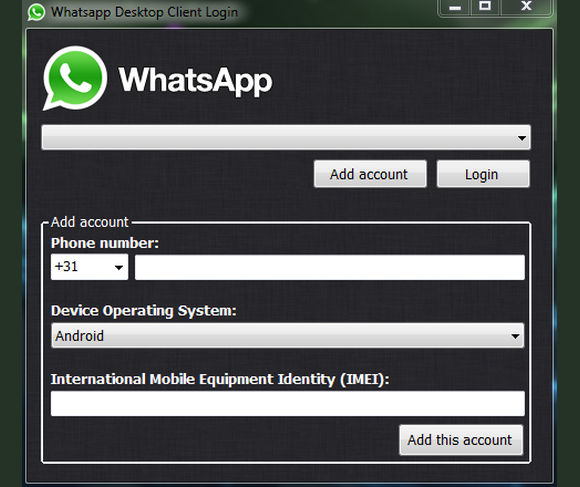Click the 'Whatsapp Desktop Client Login' title text
The height and width of the screenshot is (487, 580).
[145, 12]
